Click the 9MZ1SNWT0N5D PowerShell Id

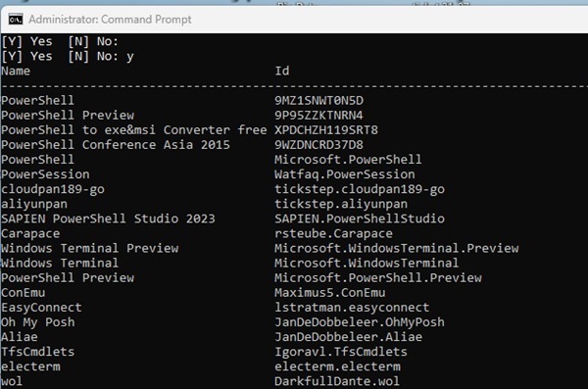coord(318,101)
